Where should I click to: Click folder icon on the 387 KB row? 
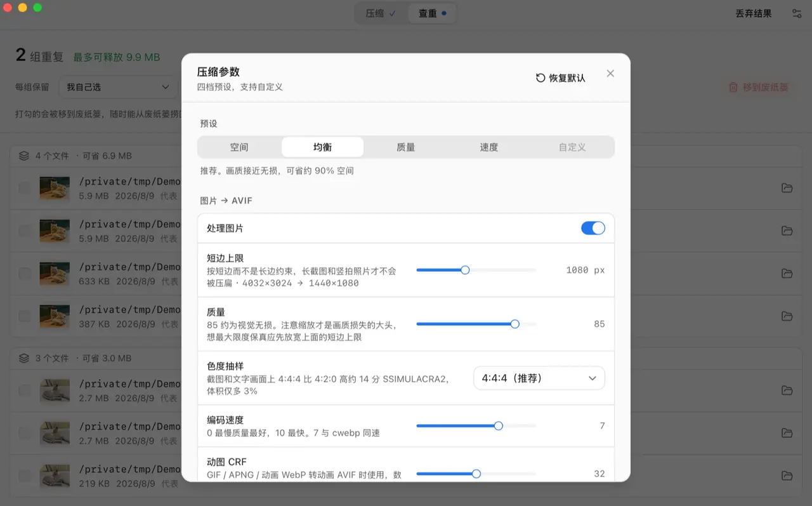(x=787, y=316)
